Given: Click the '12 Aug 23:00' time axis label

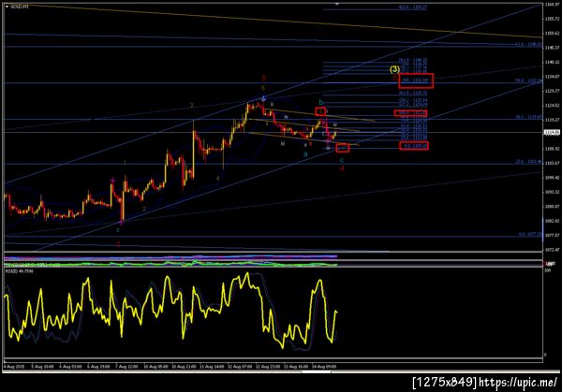Looking at the screenshot, I should pos(268,366).
